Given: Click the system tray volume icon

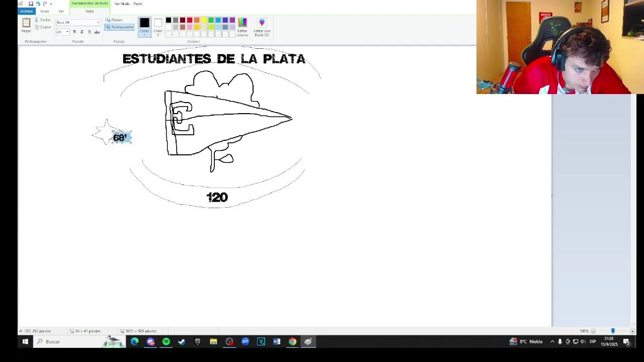Looking at the screenshot, I should (x=583, y=341).
